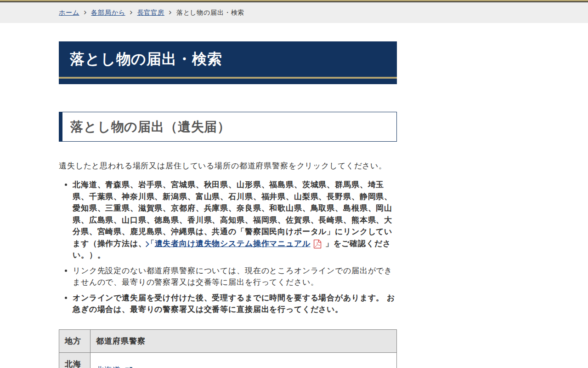588x368 pixels.
Task: Click the 地方 table header
Action: coord(74,341)
